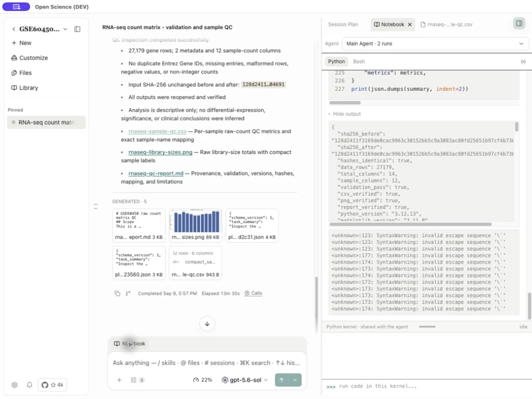Open the 23560.json generated file card
532x399 pixels.
click(139, 263)
